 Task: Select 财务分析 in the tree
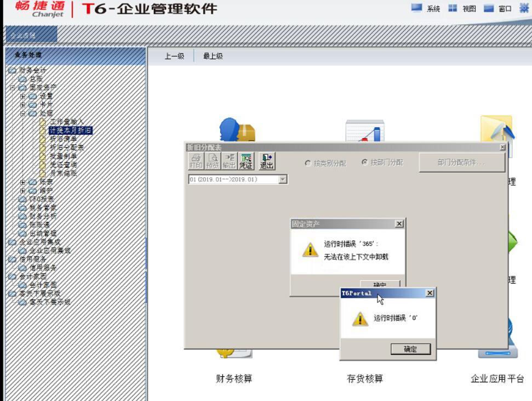tap(43, 216)
